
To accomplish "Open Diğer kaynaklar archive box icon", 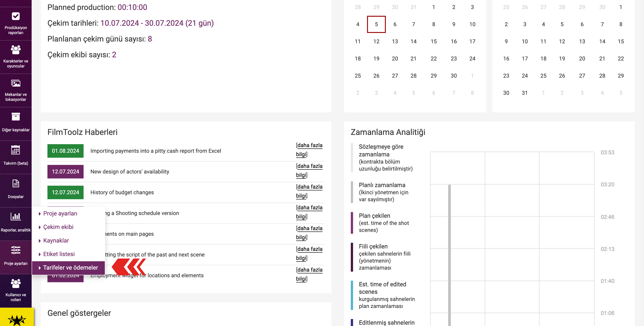I will [x=16, y=117].
